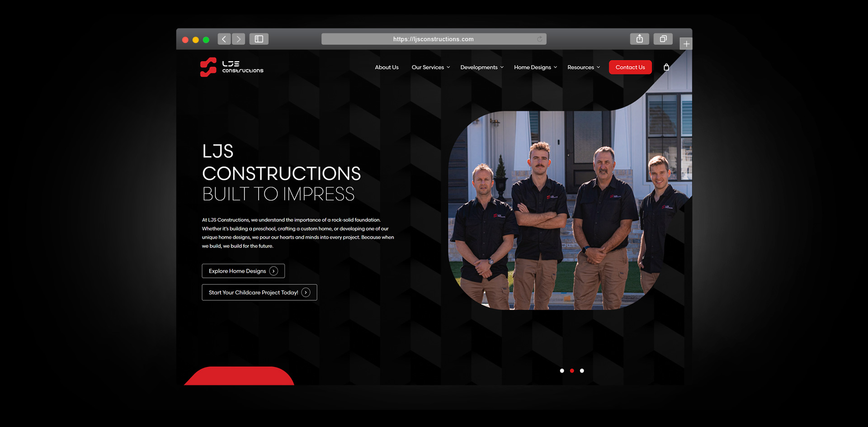Toggle the browser sidebar panel icon
868x427 pixels.
tap(259, 39)
